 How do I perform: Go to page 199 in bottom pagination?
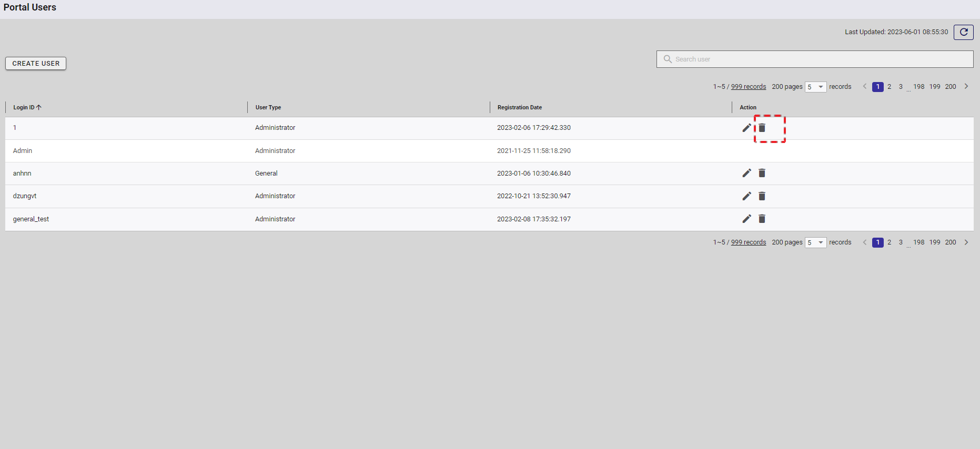(934, 242)
